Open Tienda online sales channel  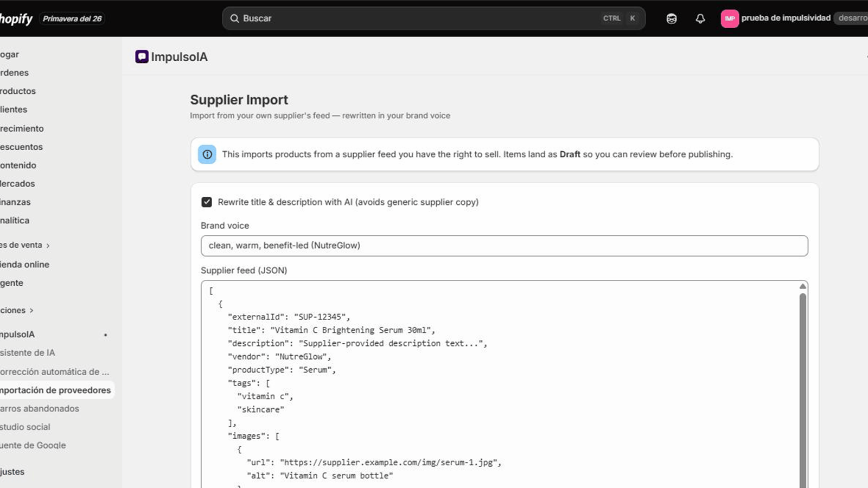(24, 265)
